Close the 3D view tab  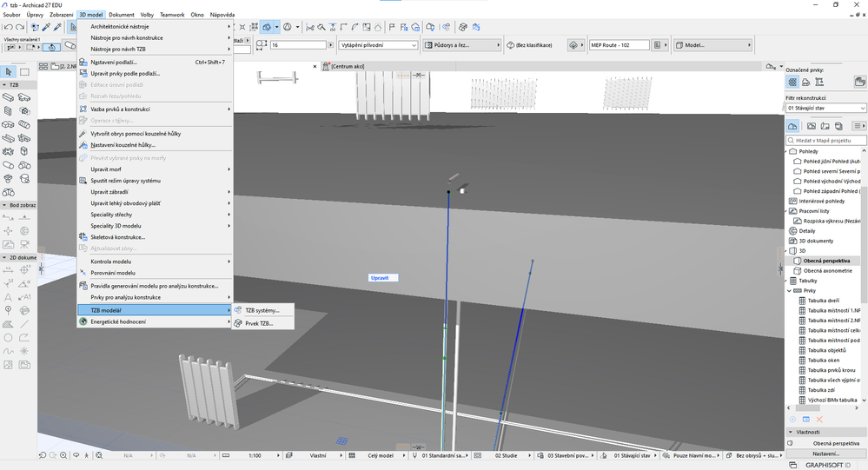point(315,66)
